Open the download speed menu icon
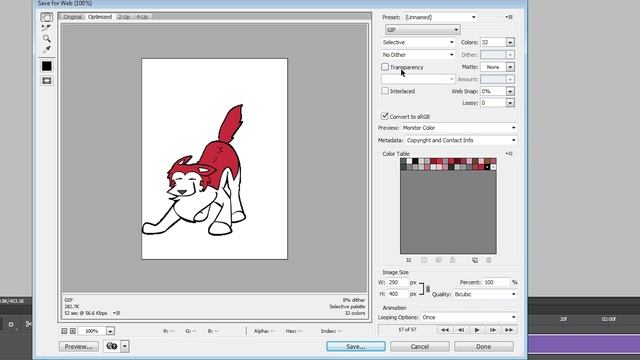The width and height of the screenshot is (640, 360). coord(117,313)
